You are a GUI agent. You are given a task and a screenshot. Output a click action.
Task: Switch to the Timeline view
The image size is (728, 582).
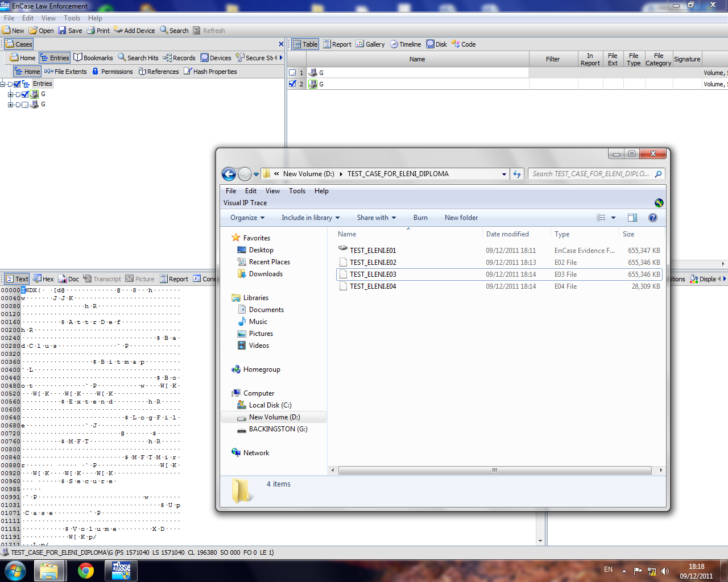pyautogui.click(x=406, y=44)
